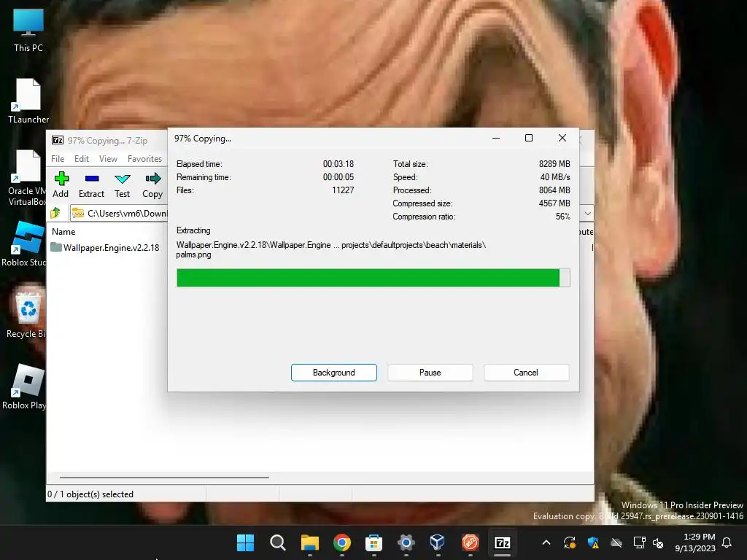Image resolution: width=747 pixels, height=560 pixels.
Task: Go up one folder level arrow icon
Action: [55, 213]
